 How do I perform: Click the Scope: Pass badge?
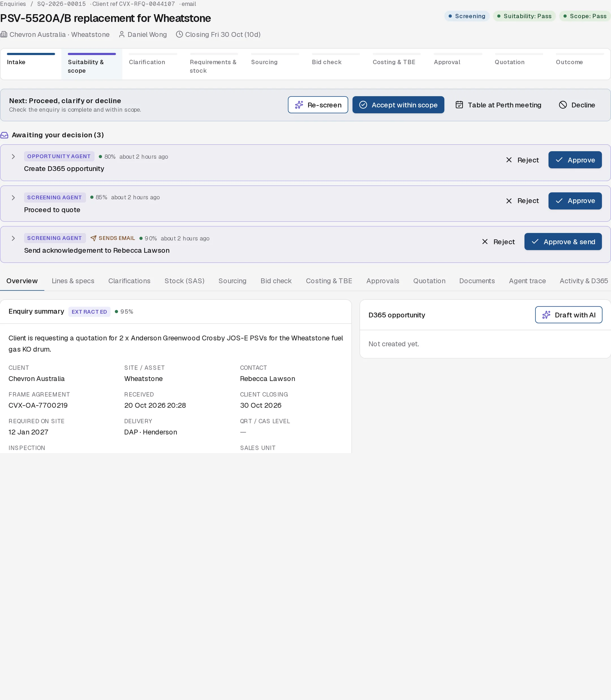pos(585,16)
